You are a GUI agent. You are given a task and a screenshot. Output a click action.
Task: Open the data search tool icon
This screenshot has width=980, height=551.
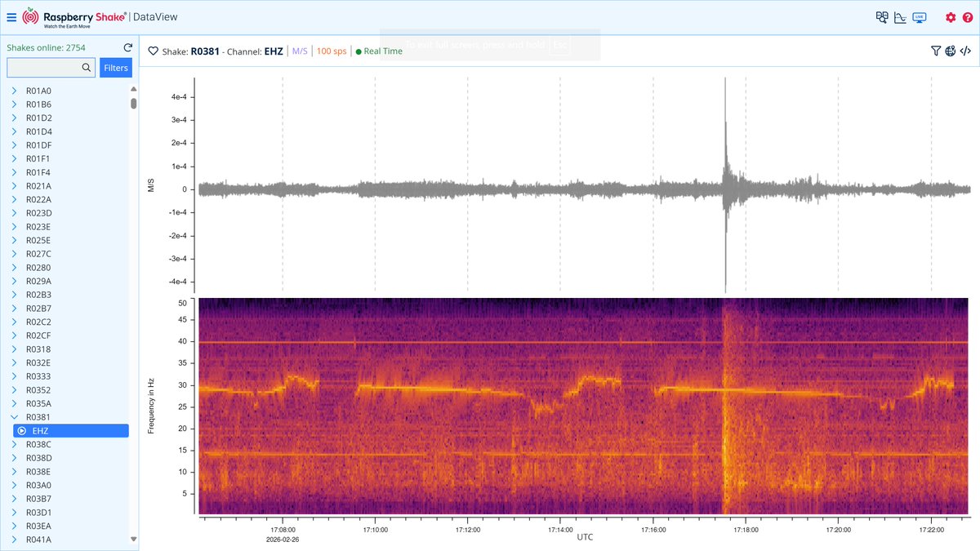pyautogui.click(x=882, y=16)
